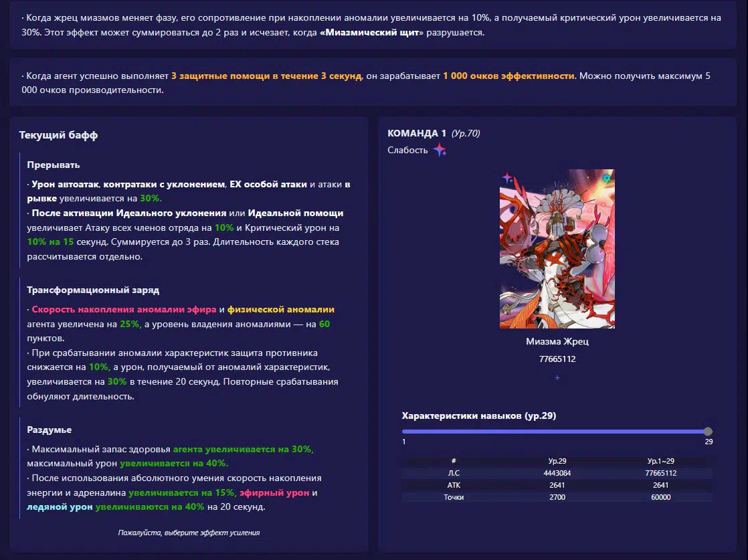Viewport: 748px width, 560px height.
Task: Click the 2641 cell under Ур.29
Action: (x=557, y=484)
